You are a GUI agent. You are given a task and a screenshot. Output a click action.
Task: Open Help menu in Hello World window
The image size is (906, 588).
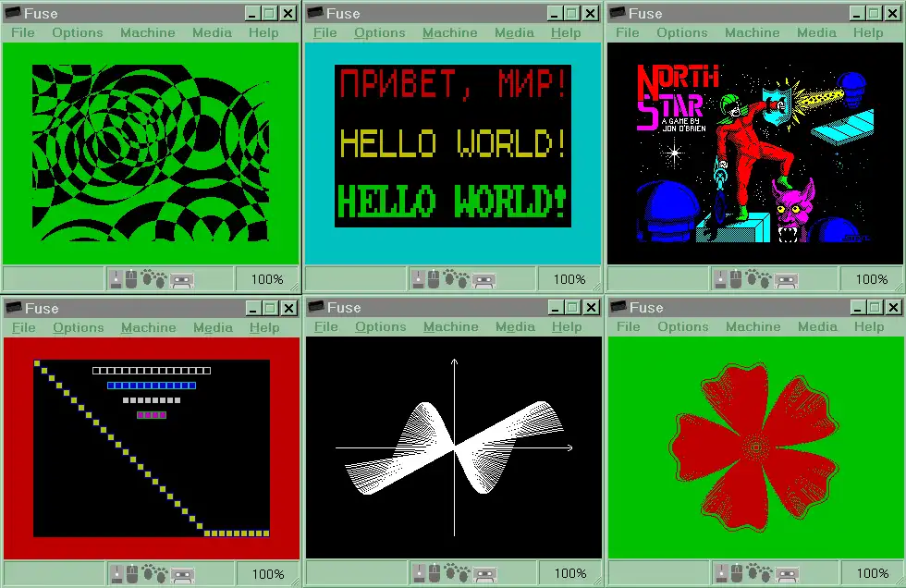pyautogui.click(x=566, y=33)
